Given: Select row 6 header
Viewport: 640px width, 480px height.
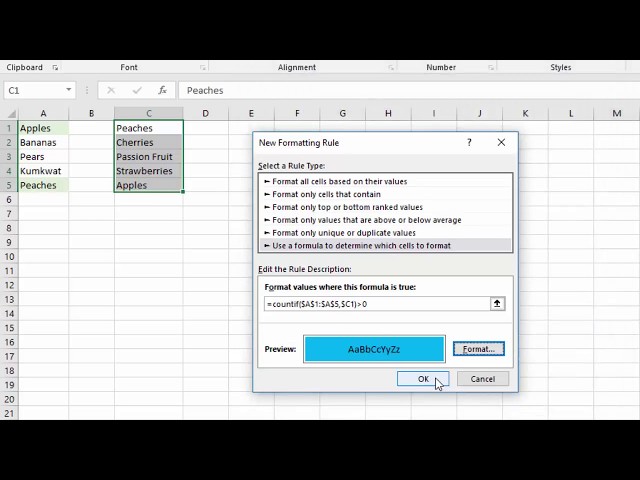Looking at the screenshot, I should [x=9, y=200].
